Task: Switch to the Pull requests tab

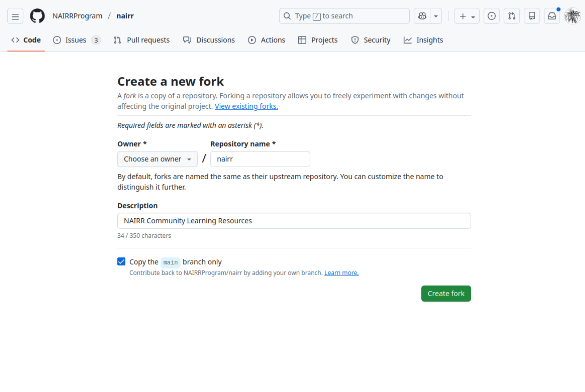Action: tap(142, 40)
